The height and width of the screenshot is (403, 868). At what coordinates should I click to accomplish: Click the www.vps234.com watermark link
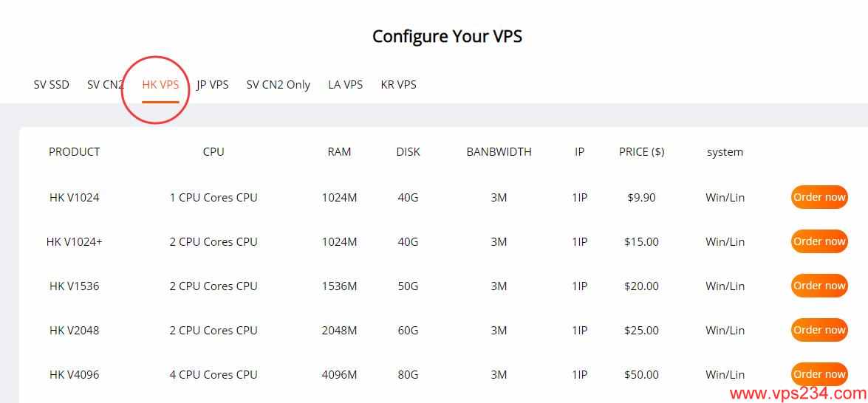798,393
